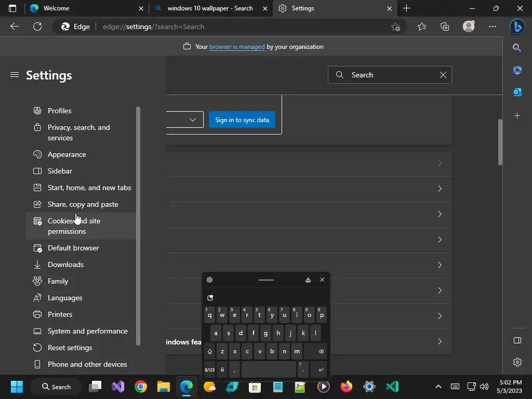Click the taskbar Search box
532x399 pixels.
56,387
